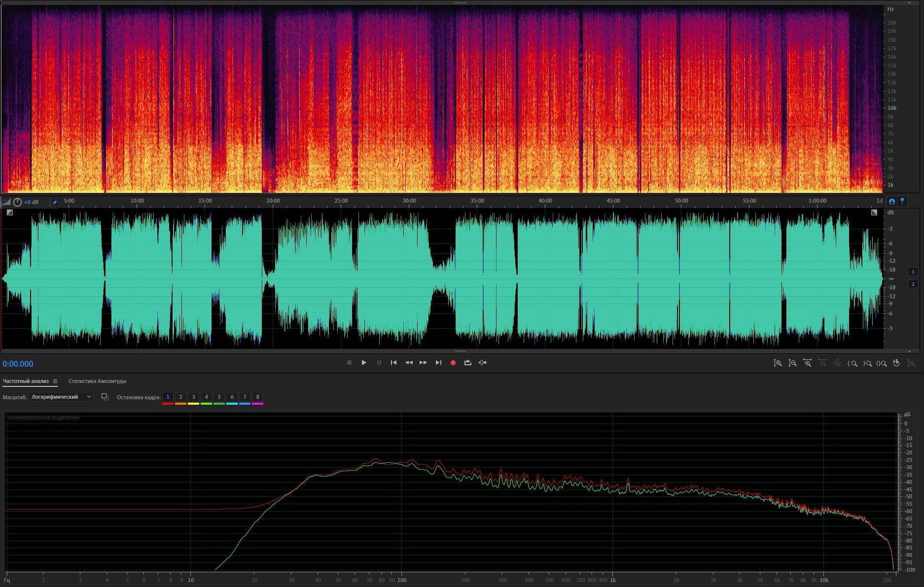
Task: Click the 0:00.000 timecode display
Action: 18,364
